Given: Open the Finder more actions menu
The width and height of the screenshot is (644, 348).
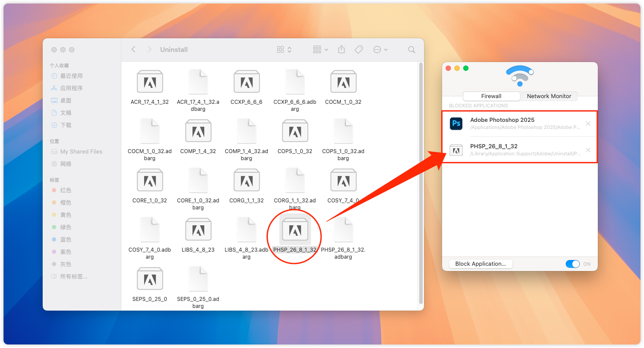Looking at the screenshot, I should [381, 50].
